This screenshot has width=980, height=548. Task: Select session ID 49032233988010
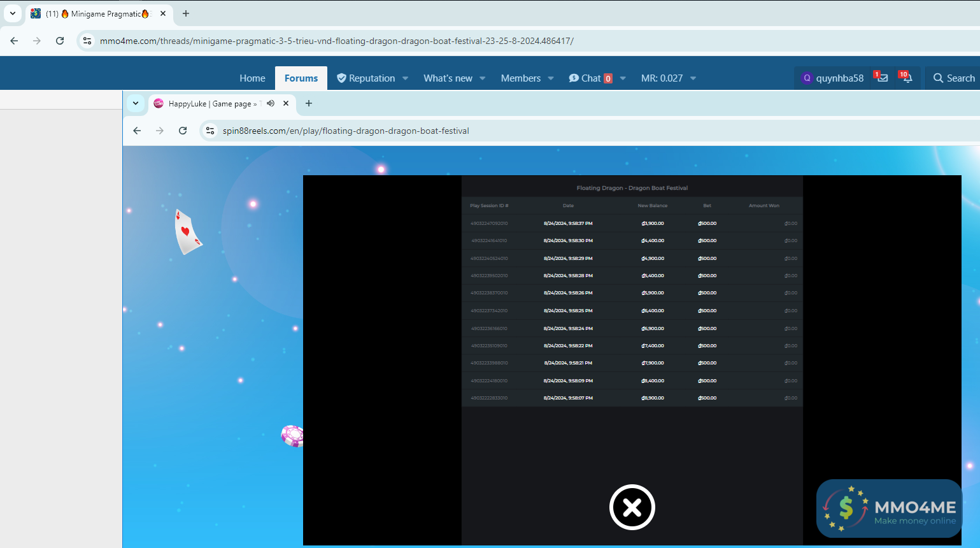(489, 363)
